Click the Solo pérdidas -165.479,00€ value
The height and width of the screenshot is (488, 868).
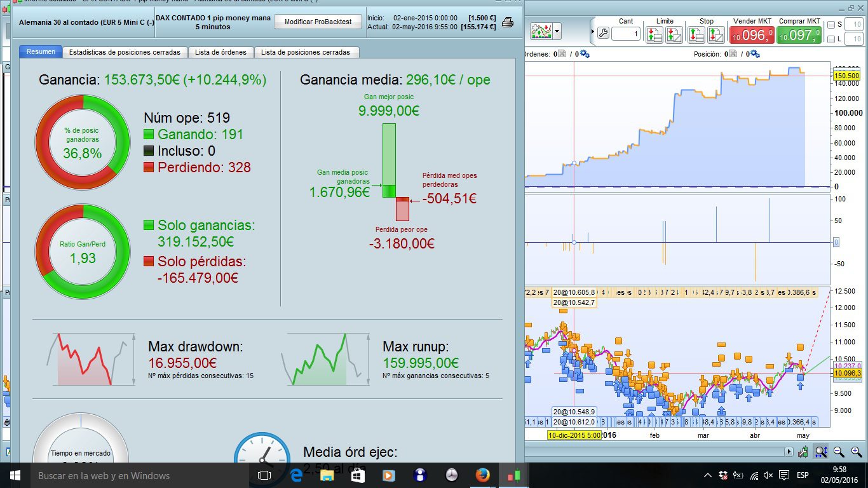(198, 278)
